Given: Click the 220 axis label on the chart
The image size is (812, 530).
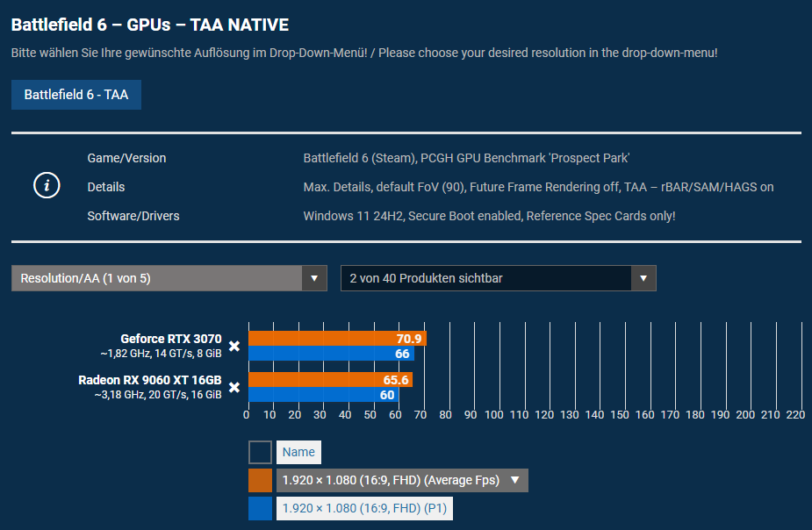Looking at the screenshot, I should (x=795, y=414).
